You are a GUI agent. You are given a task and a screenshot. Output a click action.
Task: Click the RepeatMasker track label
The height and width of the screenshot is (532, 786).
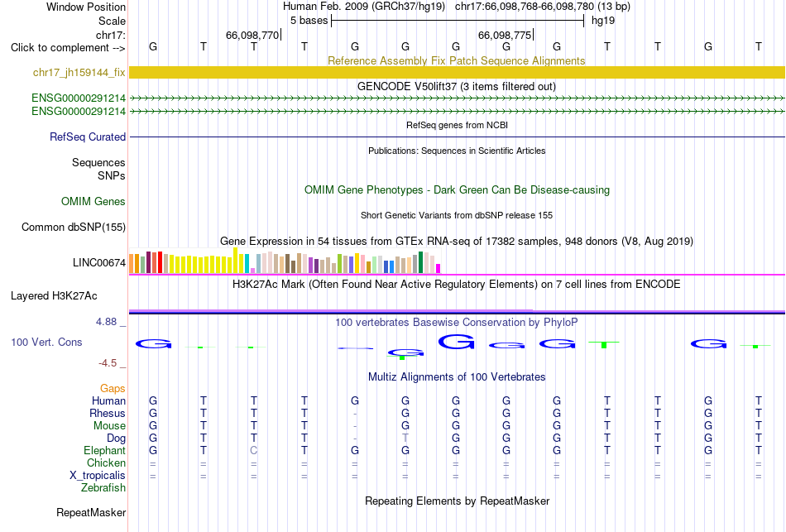tap(91, 512)
